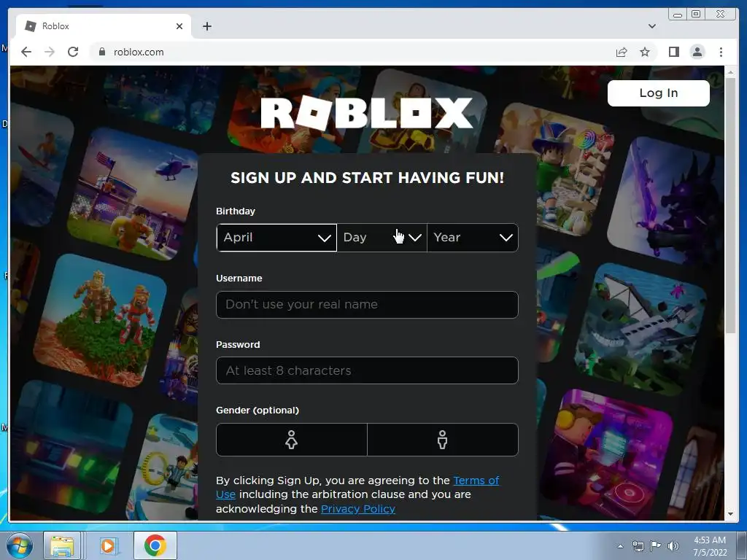Click the Chrome taskbar icon
The width and height of the screenshot is (747, 560).
pyautogui.click(x=155, y=545)
